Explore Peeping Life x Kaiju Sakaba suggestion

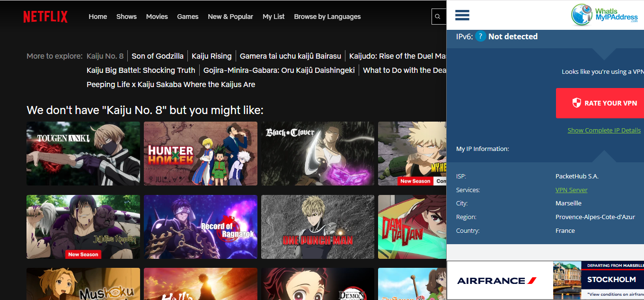(x=171, y=84)
